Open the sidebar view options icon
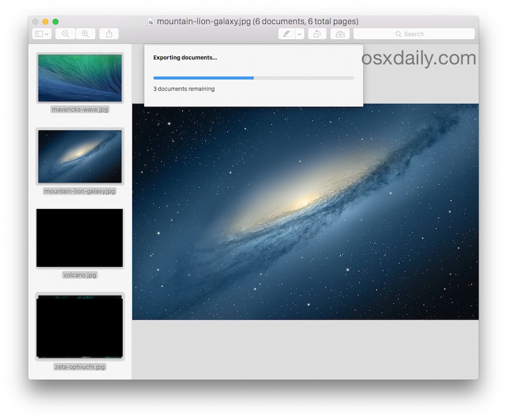 click(x=38, y=33)
